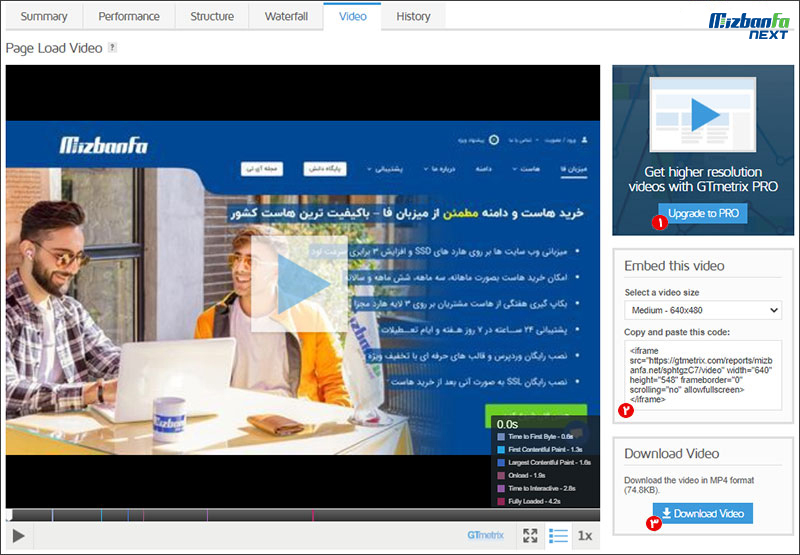This screenshot has width=800, height=555.
Task: Click the Fully Loaded marker on timeline
Action: pyautogui.click(x=313, y=515)
